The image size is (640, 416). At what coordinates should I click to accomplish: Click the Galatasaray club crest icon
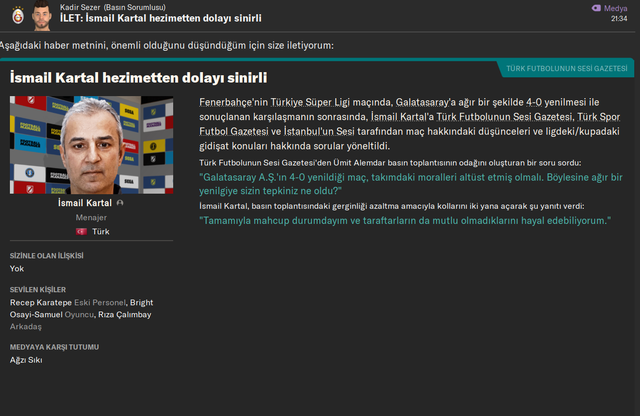tap(18, 16)
